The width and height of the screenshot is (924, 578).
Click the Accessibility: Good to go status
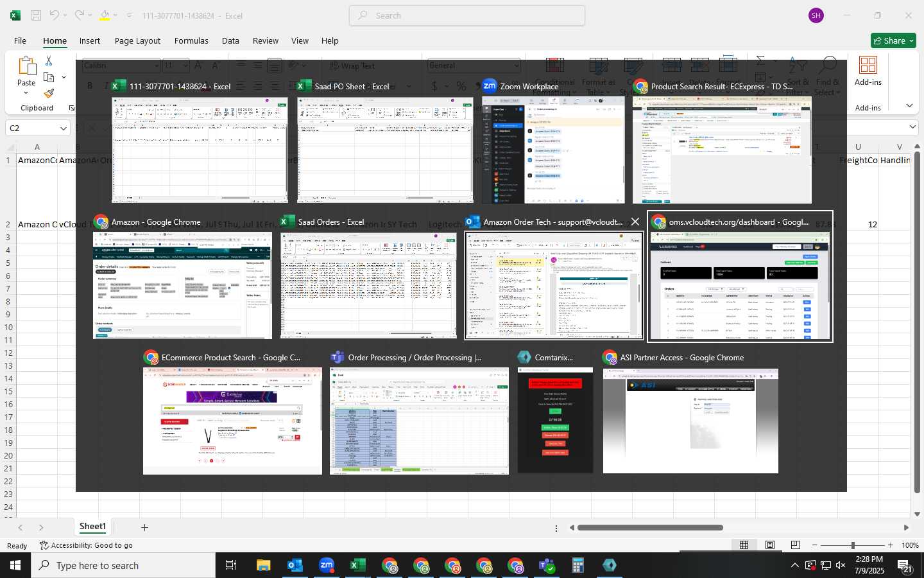point(86,545)
